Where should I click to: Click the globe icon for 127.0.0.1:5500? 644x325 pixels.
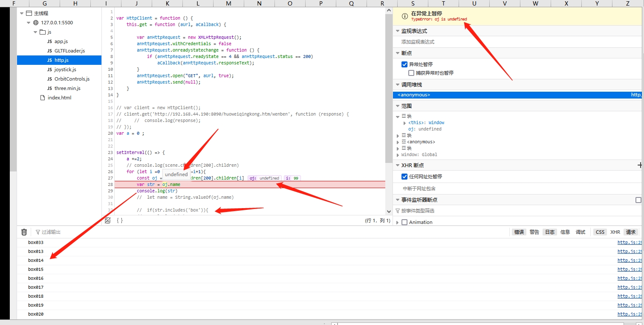36,23
